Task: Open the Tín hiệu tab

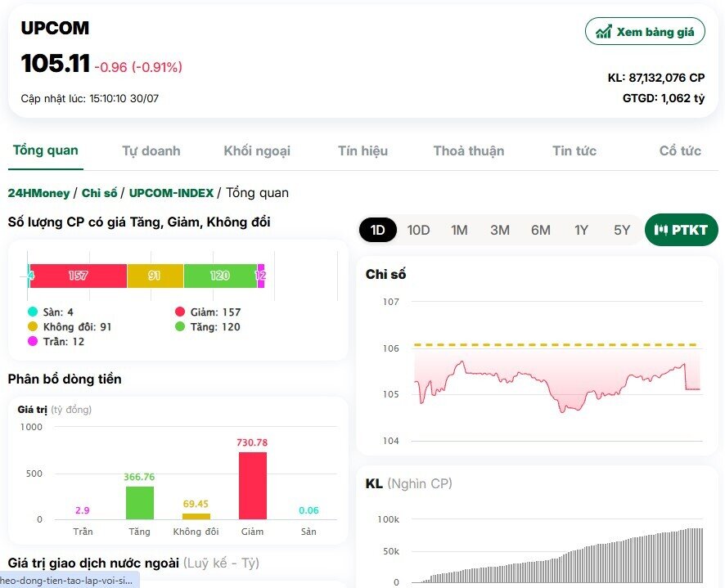Action: point(363,151)
